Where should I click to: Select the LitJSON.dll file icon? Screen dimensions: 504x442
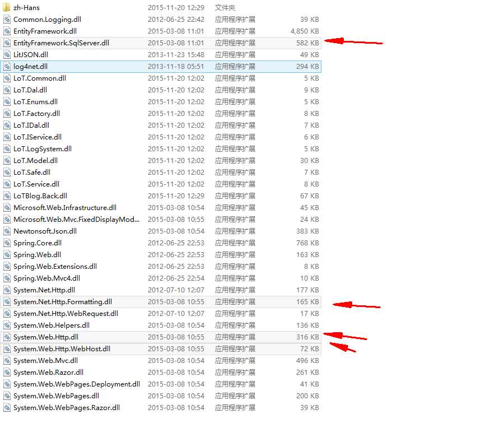pos(7,55)
